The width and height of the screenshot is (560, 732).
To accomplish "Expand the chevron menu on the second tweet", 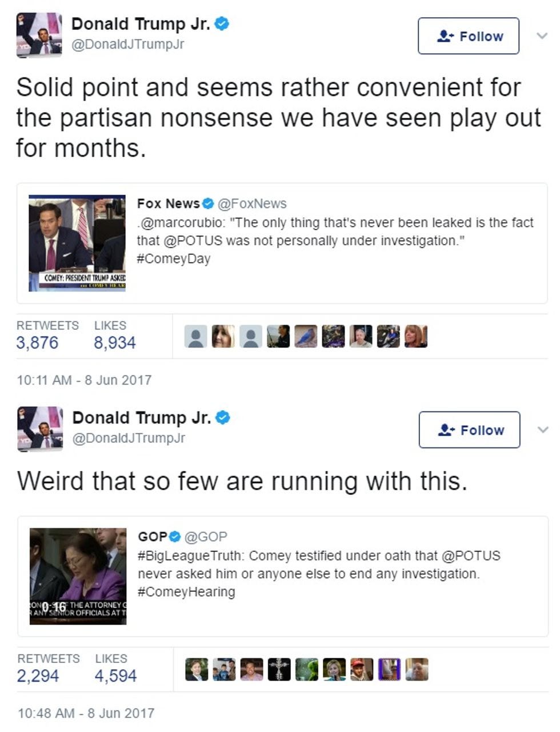I will (543, 430).
